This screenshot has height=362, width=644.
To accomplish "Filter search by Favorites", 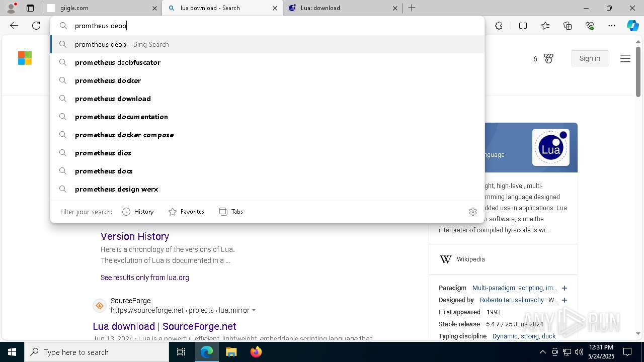I will point(186,212).
